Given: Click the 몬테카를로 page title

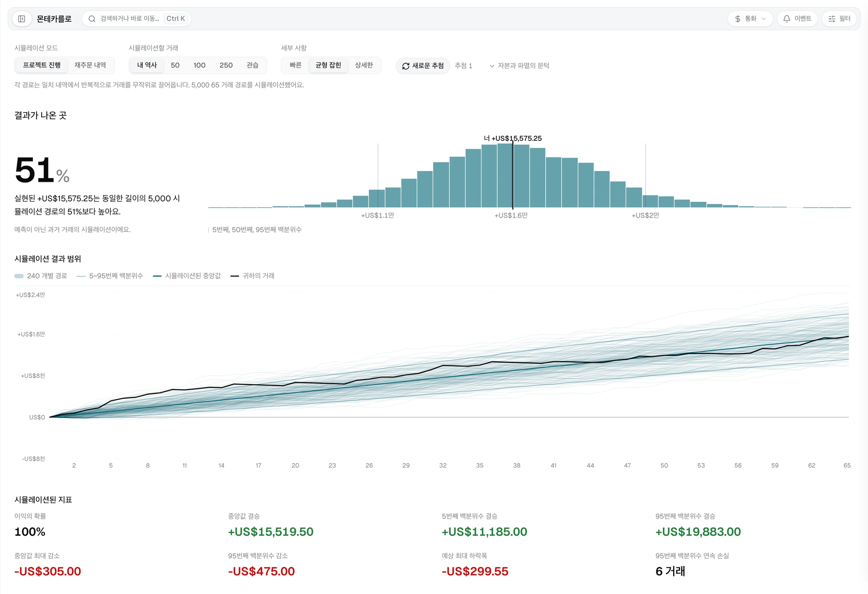Looking at the screenshot, I should pyautogui.click(x=54, y=19).
